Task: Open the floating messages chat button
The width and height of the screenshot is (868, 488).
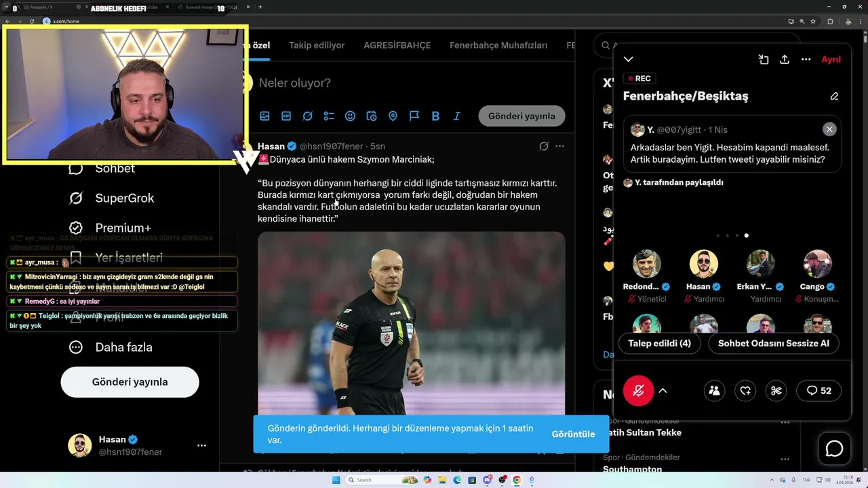Action: click(x=834, y=449)
